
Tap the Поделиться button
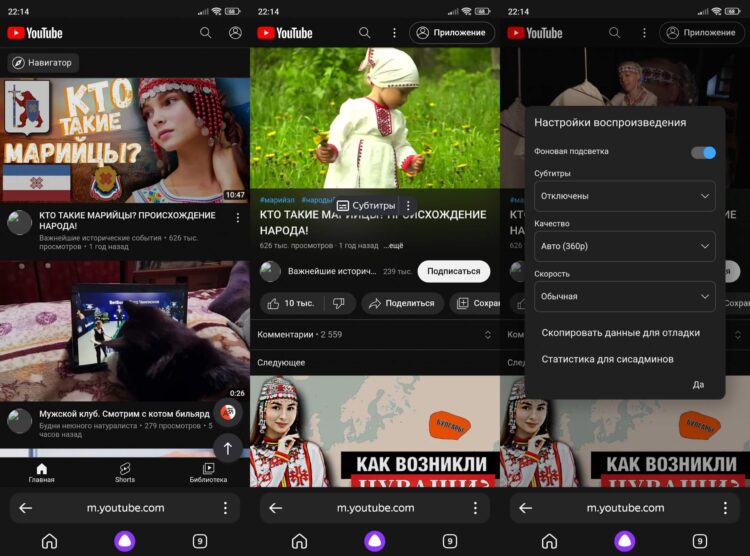(x=402, y=303)
